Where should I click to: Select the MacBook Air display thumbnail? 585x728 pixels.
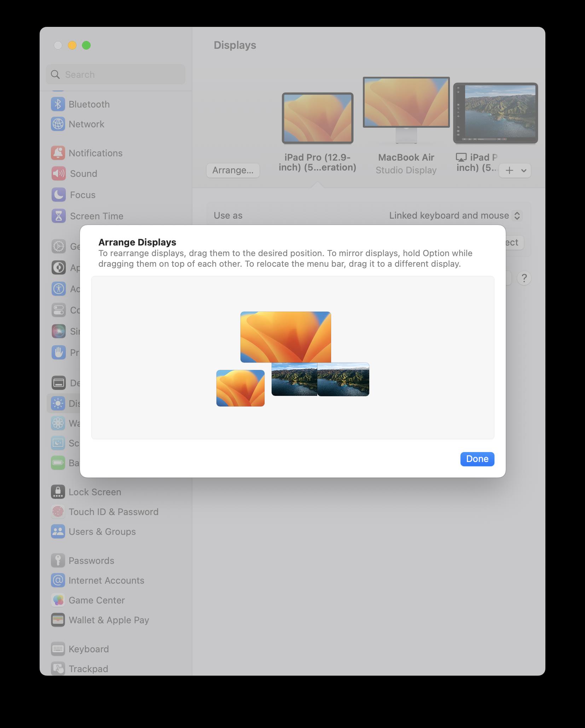point(406,103)
